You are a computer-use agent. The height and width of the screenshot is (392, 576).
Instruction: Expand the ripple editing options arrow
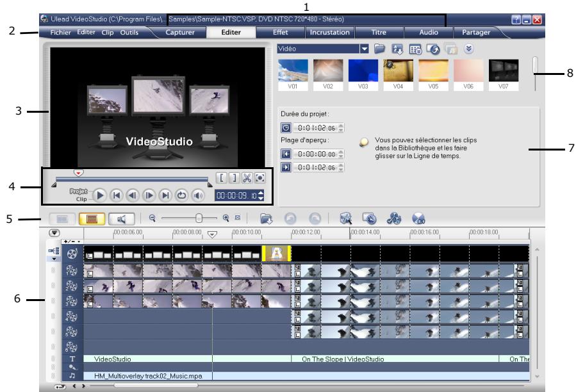pyautogui.click(x=54, y=259)
